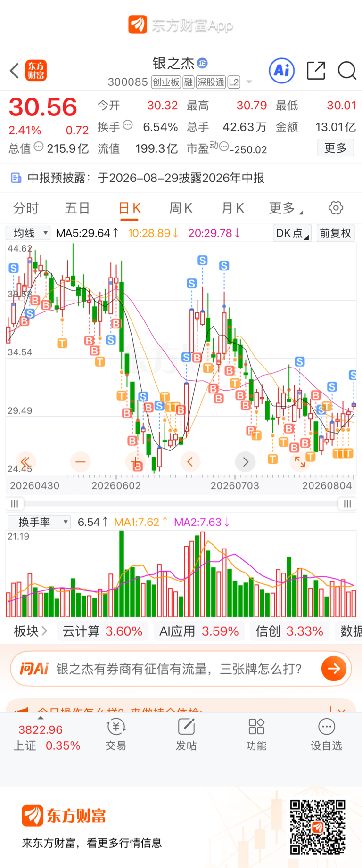Screen dimensions: 362x868
Task: Tap the 深股通 tag
Action: click(x=211, y=82)
